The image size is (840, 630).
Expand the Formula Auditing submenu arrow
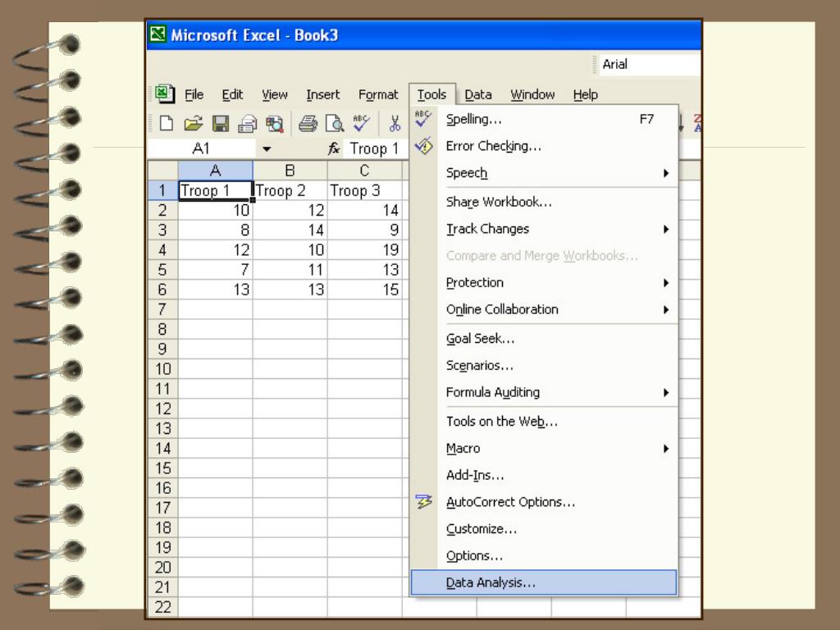click(x=666, y=393)
